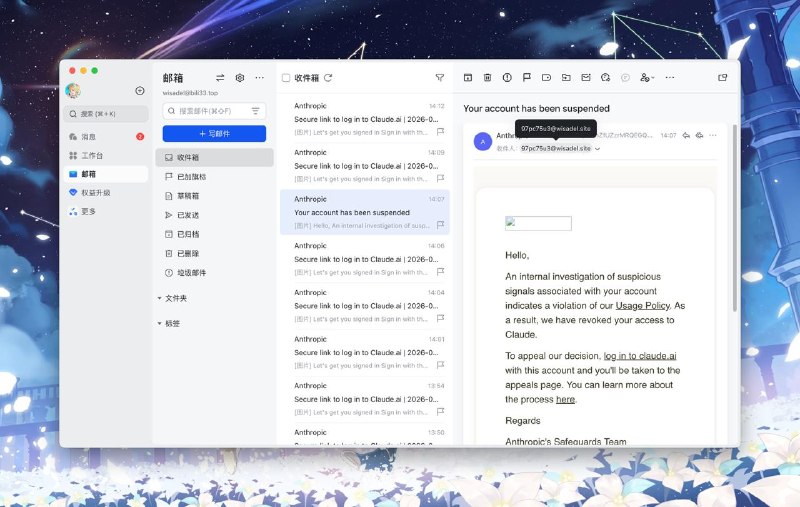The image size is (800, 507).
Task: Open message header three-dots menu
Action: coord(713,135)
